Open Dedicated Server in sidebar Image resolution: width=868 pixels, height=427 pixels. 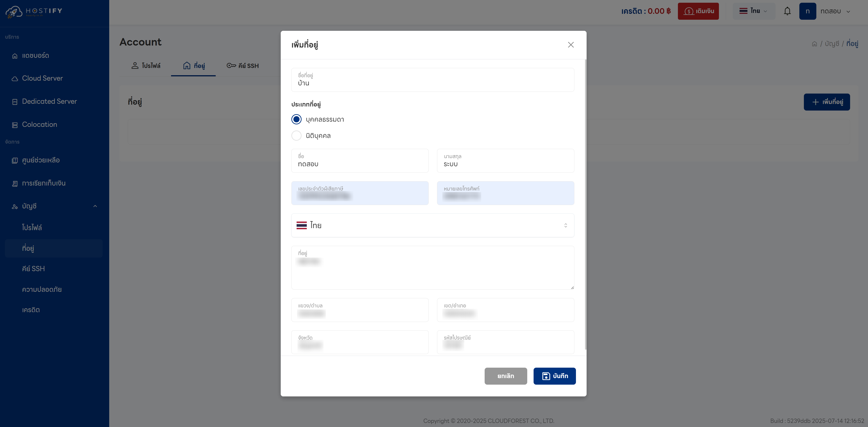click(49, 101)
